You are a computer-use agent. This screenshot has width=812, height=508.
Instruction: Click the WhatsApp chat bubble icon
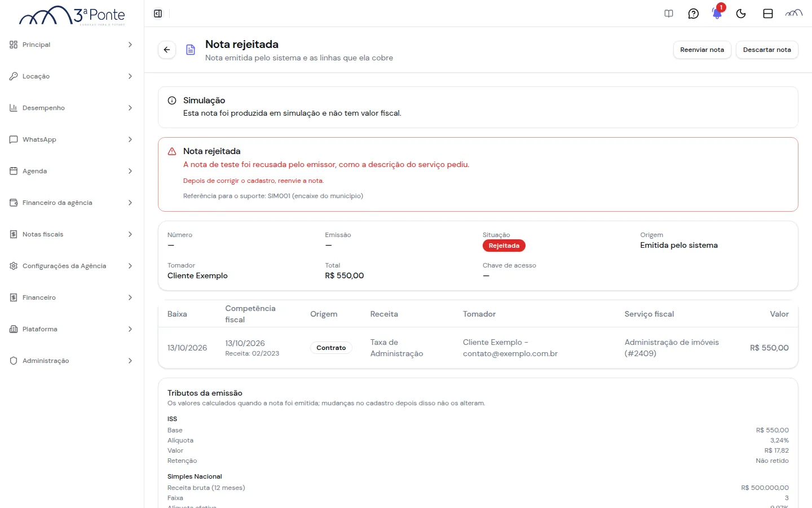tap(14, 139)
